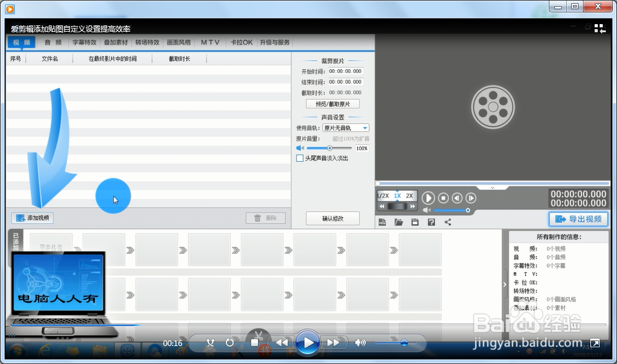Skip forward in the media player
Screen dimensions: 617x364
click(333, 343)
